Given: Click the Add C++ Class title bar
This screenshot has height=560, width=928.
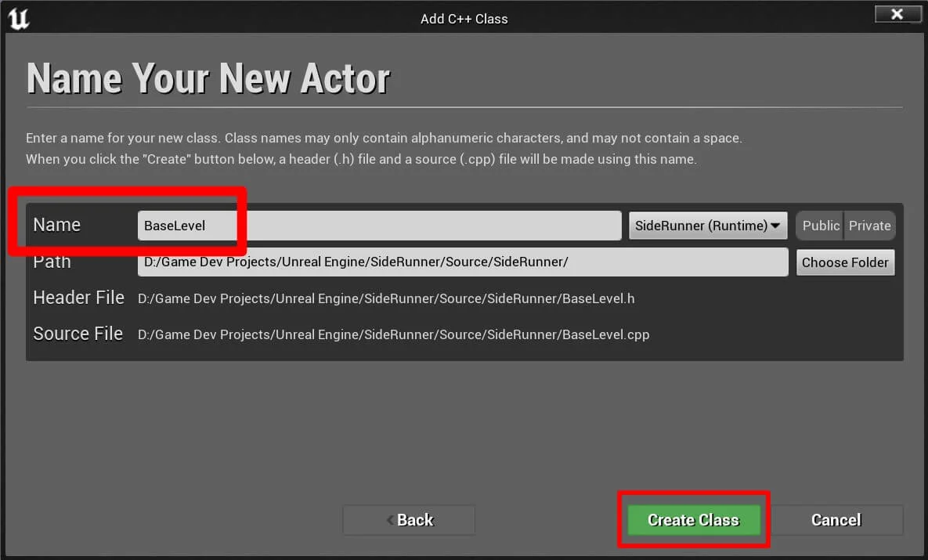Looking at the screenshot, I should click(x=464, y=19).
